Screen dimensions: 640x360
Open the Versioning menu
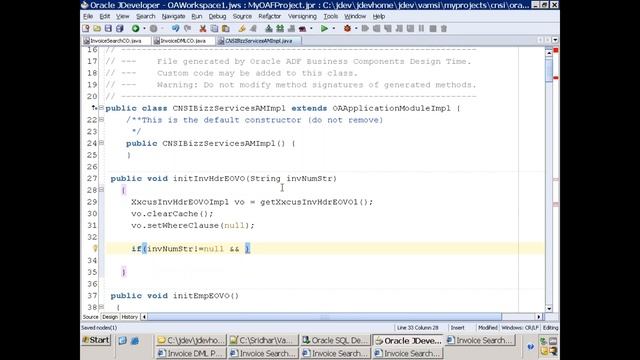point(302,16)
